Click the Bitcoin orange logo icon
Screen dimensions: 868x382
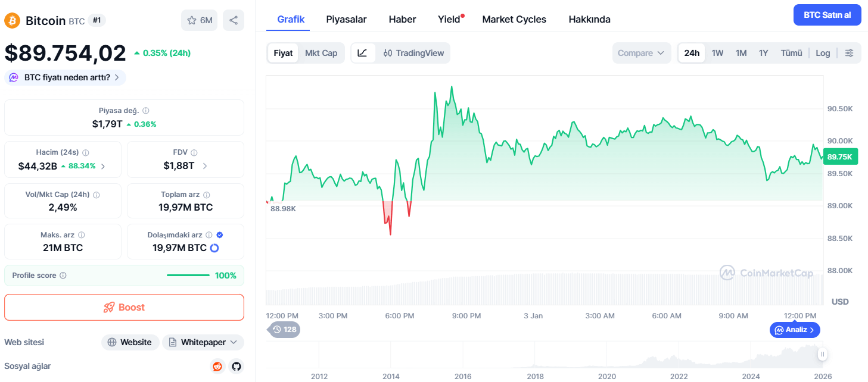[x=12, y=20]
